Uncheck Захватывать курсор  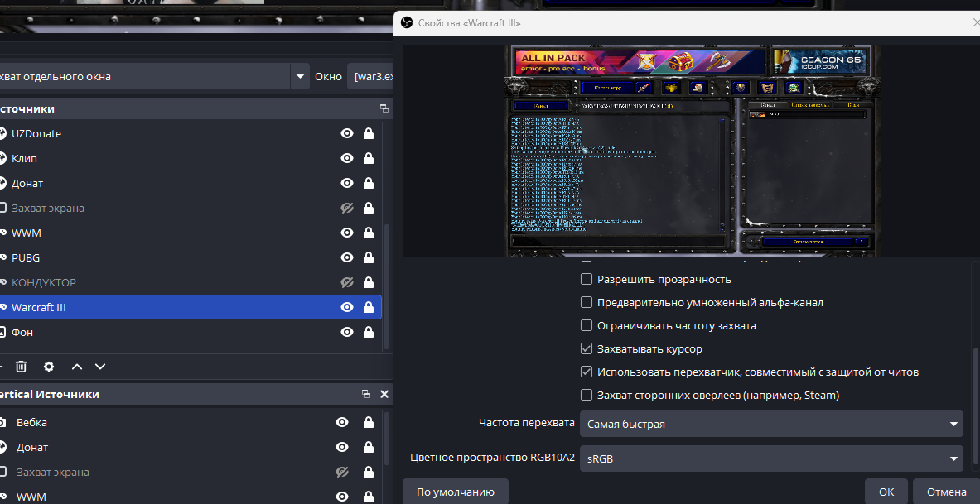(587, 348)
